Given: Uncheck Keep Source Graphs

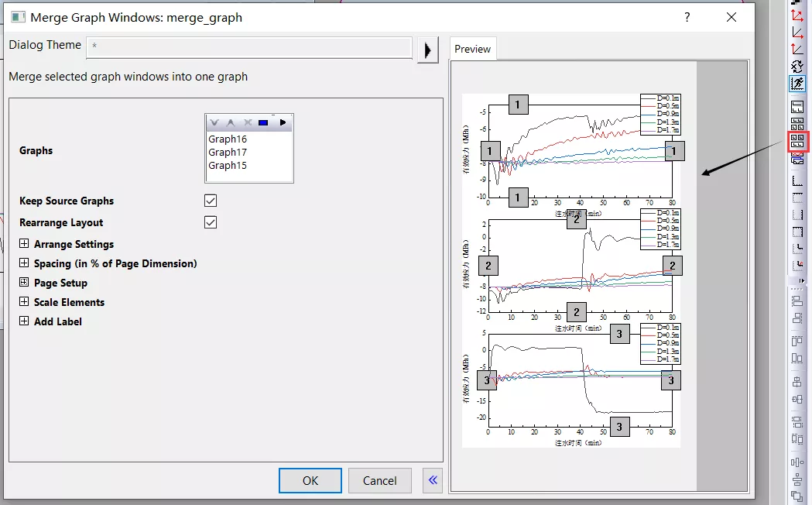Looking at the screenshot, I should point(211,201).
